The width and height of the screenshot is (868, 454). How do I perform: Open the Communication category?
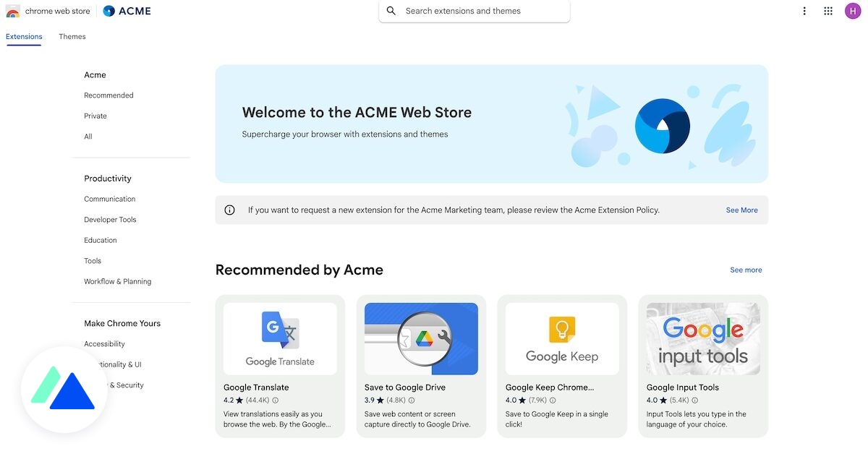pyautogui.click(x=110, y=199)
